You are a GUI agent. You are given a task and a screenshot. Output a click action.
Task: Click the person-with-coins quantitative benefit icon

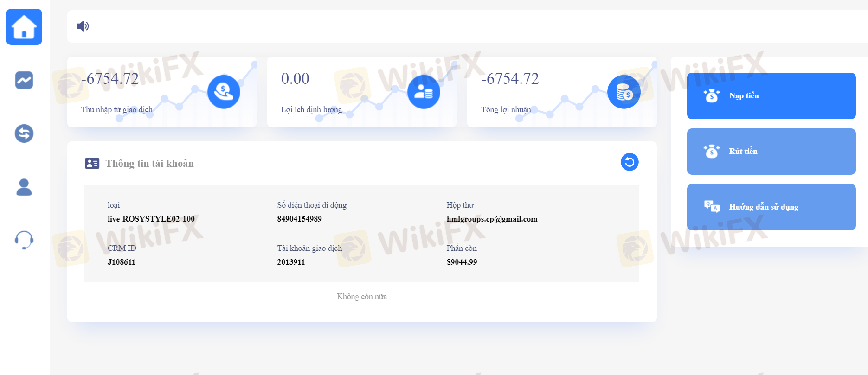[424, 92]
